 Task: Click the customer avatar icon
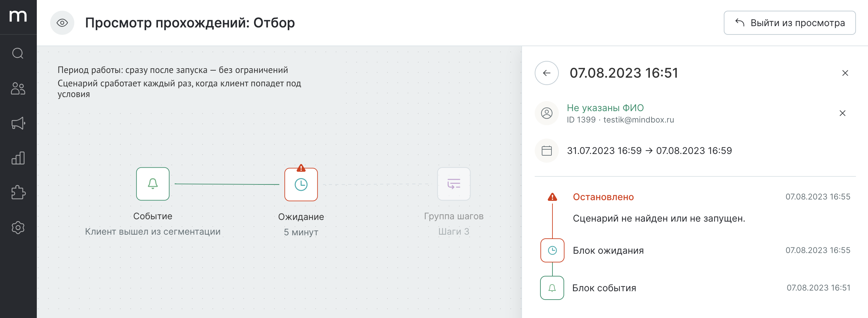(x=546, y=113)
